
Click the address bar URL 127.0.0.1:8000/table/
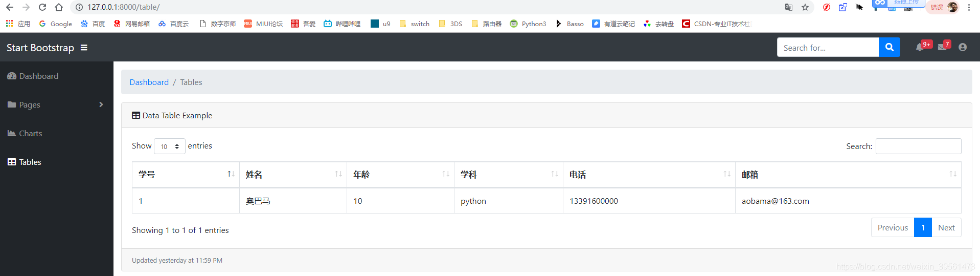(124, 7)
